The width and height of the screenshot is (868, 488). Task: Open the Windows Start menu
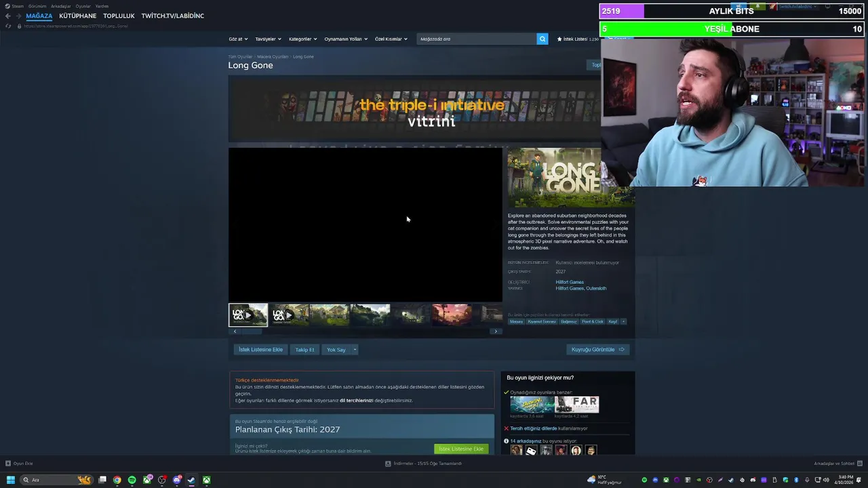(x=10, y=480)
